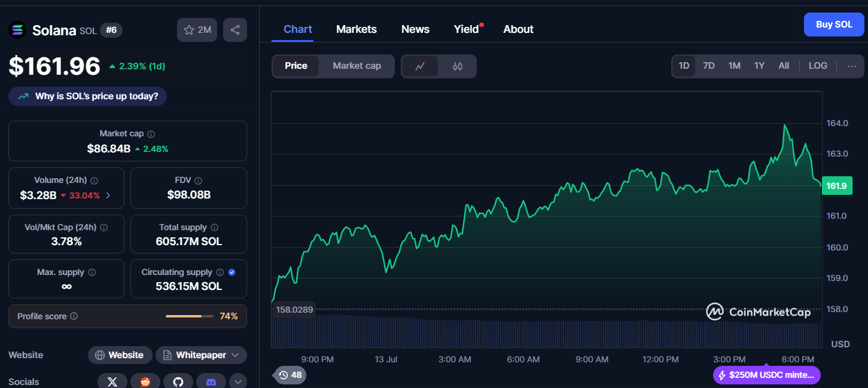868x388 pixels.
Task: Select the 1D time range
Action: [x=684, y=66]
